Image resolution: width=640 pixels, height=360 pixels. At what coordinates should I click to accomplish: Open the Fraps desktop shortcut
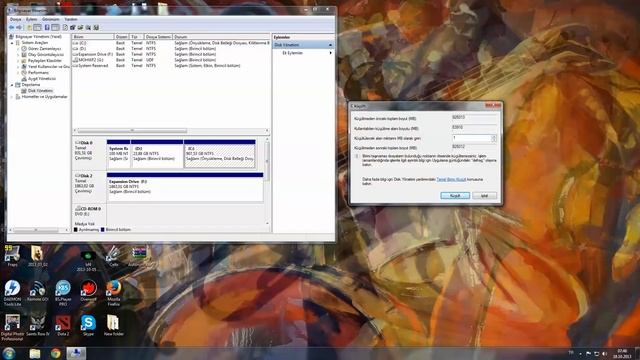[12, 256]
